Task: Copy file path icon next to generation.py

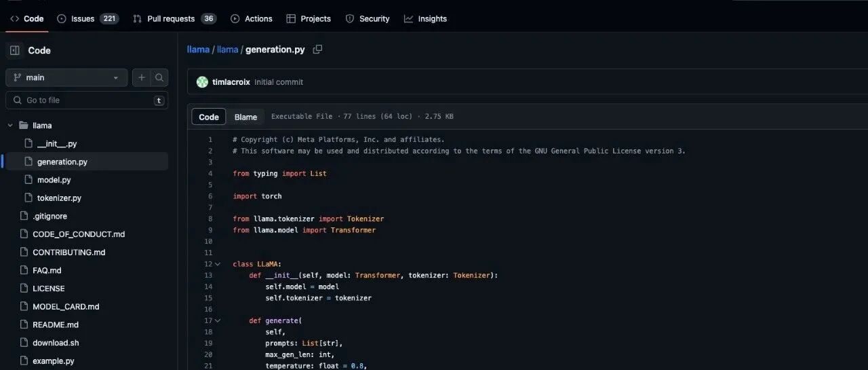Action: pyautogui.click(x=317, y=49)
